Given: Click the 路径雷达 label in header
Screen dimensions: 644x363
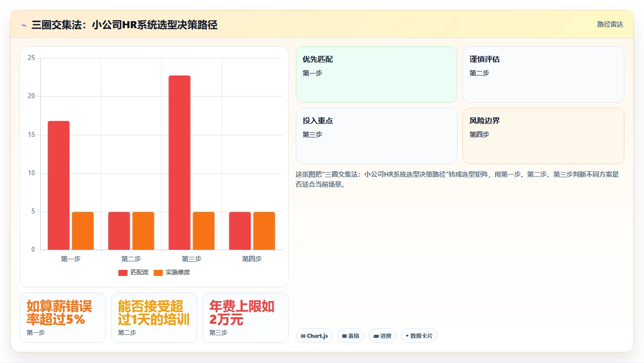Looking at the screenshot, I should coord(610,24).
